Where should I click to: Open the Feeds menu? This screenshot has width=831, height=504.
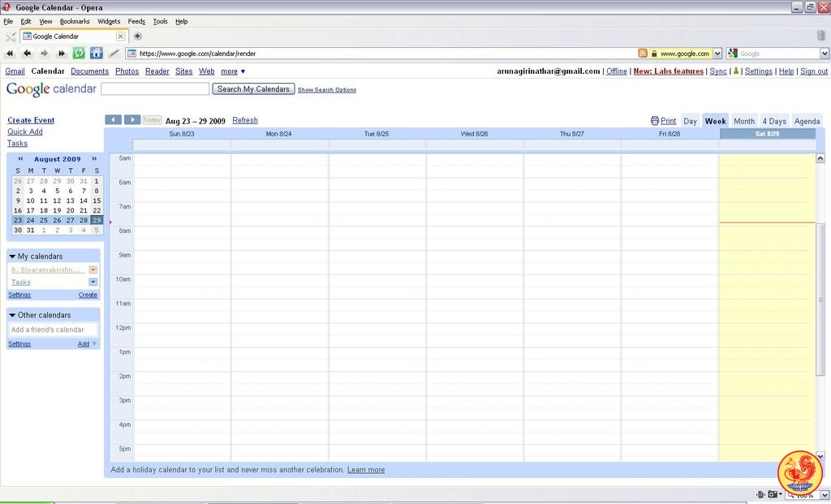tap(136, 21)
